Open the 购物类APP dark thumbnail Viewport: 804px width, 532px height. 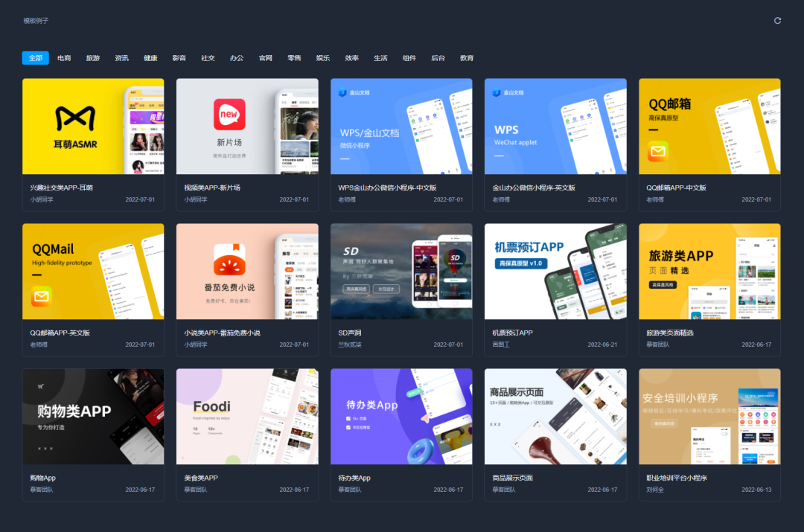point(93,416)
